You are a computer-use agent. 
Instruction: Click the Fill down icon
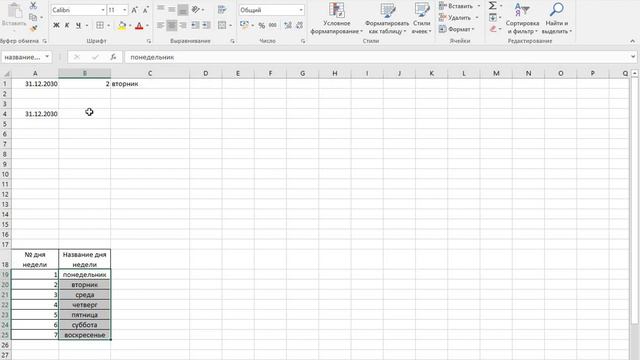point(493,18)
